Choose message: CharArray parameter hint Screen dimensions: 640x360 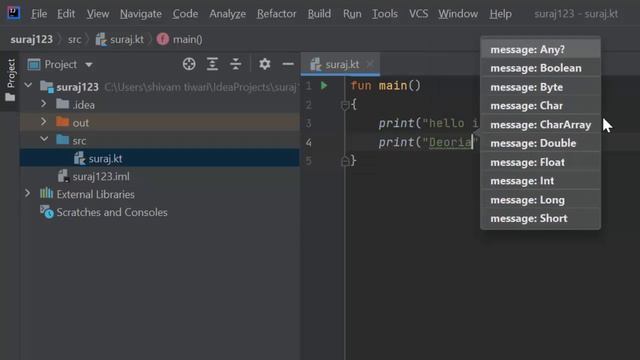tap(540, 124)
